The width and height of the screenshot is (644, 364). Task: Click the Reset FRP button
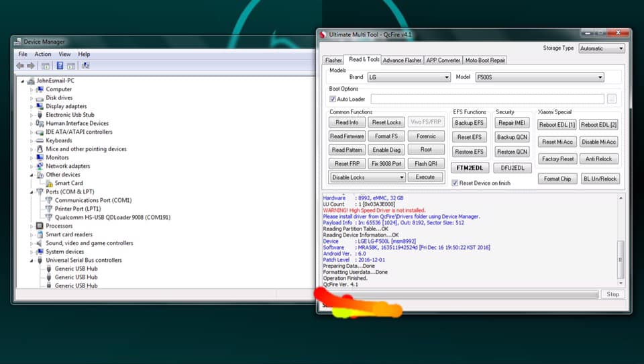[x=347, y=164]
